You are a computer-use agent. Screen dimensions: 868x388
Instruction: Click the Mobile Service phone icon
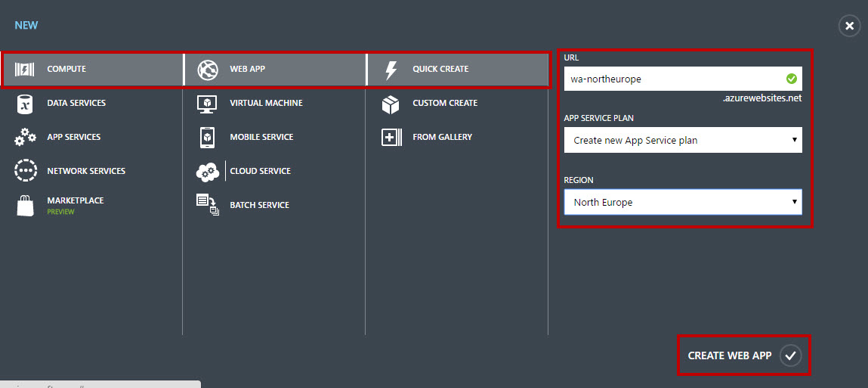[x=207, y=138]
